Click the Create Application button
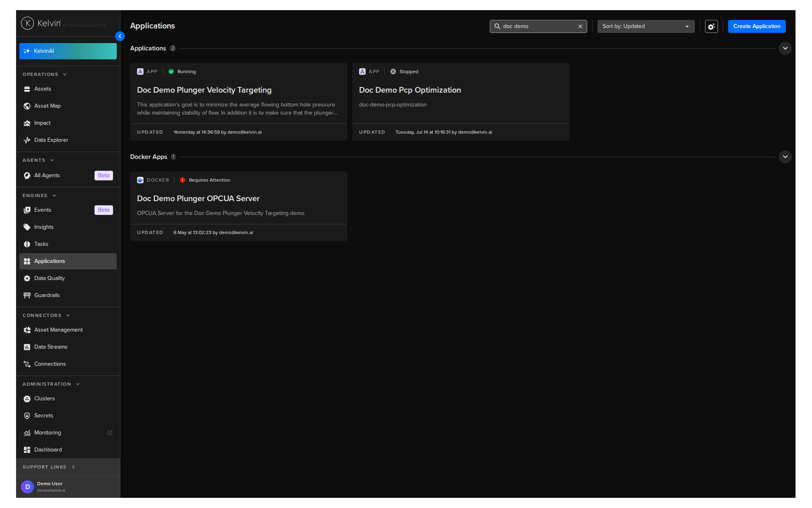812x508 pixels. pos(757,26)
